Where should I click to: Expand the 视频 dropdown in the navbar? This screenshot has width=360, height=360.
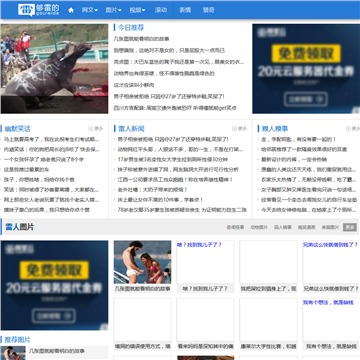pos(137,10)
